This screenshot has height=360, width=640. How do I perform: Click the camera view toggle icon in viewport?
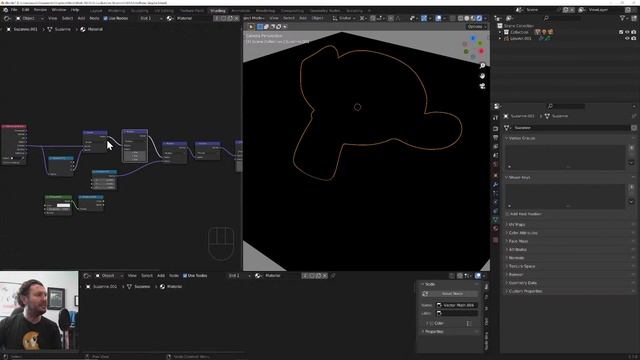[x=482, y=86]
